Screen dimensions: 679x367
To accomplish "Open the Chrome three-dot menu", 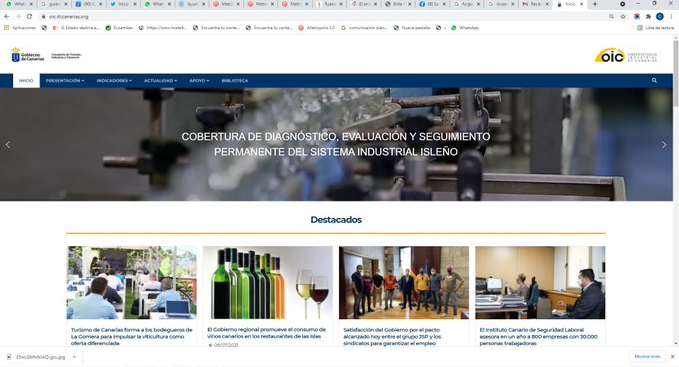I will click(x=672, y=16).
